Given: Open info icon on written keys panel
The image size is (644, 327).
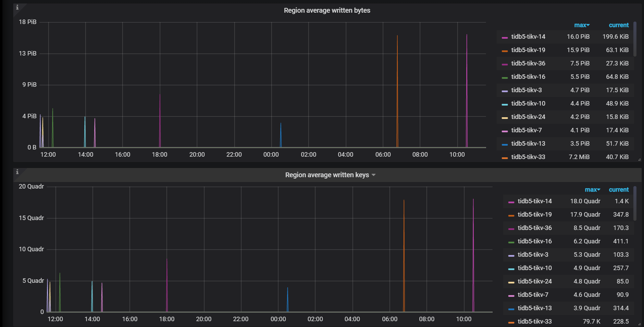Looking at the screenshot, I should click(x=17, y=172).
